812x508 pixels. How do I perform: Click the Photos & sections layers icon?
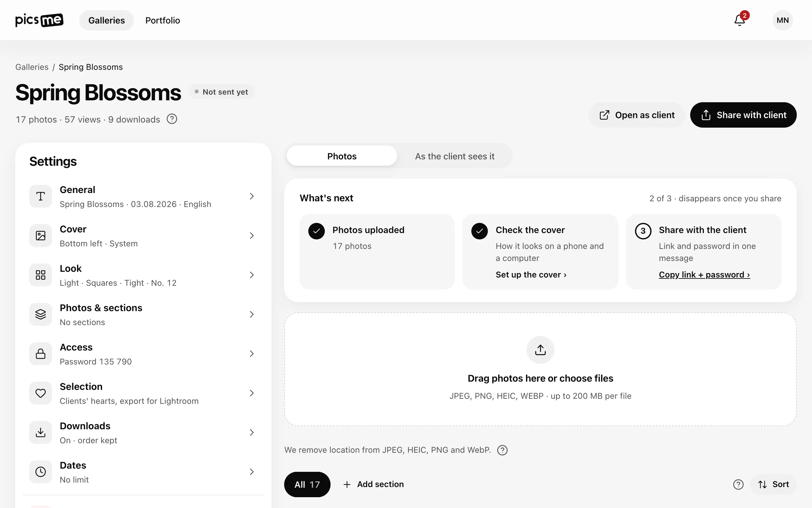pos(41,314)
